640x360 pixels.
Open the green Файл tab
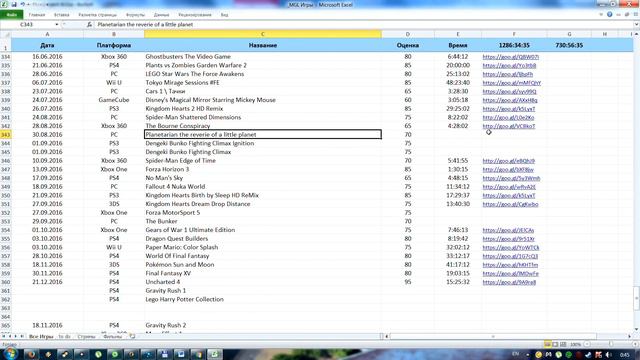(x=11, y=15)
